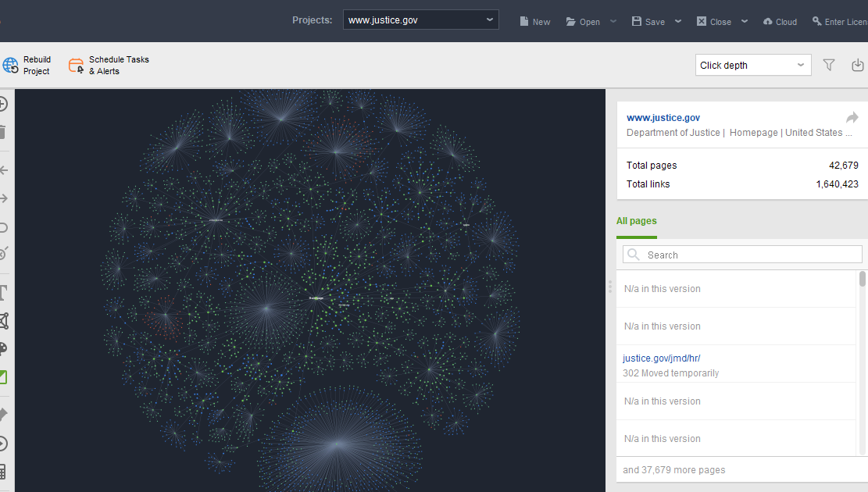Click the pin marker icon in left toolbar

[3, 414]
